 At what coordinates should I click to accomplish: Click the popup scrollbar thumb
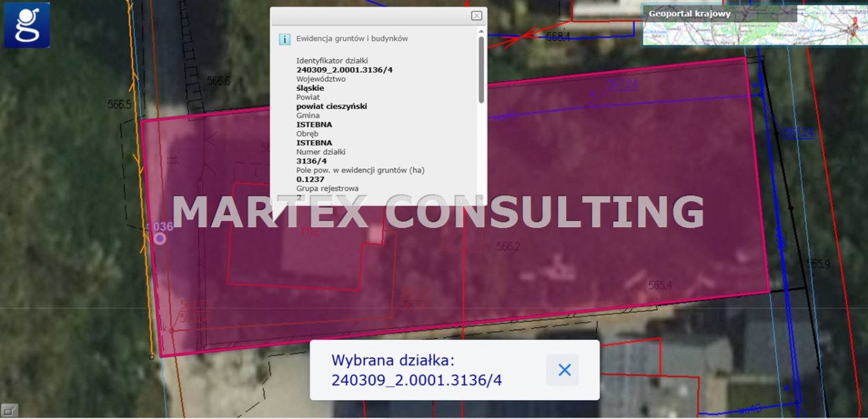pyautogui.click(x=481, y=68)
